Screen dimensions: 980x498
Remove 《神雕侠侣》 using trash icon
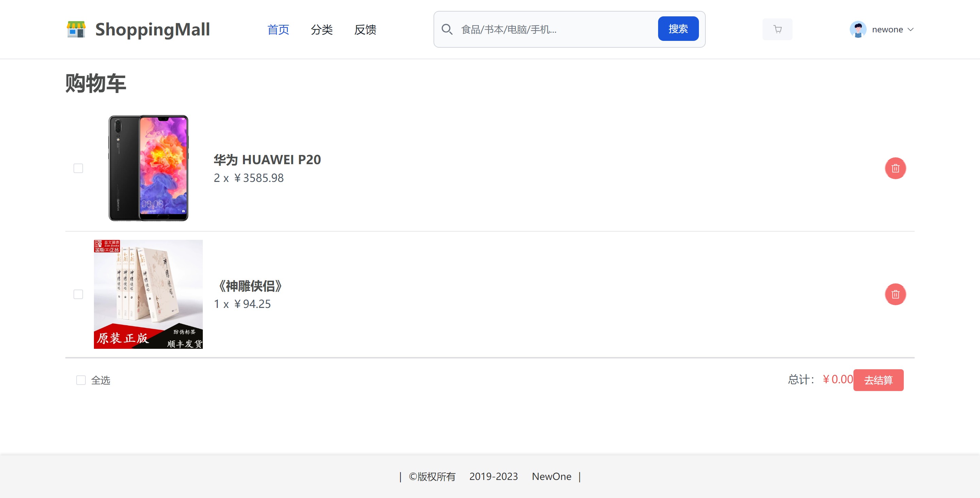895,294
